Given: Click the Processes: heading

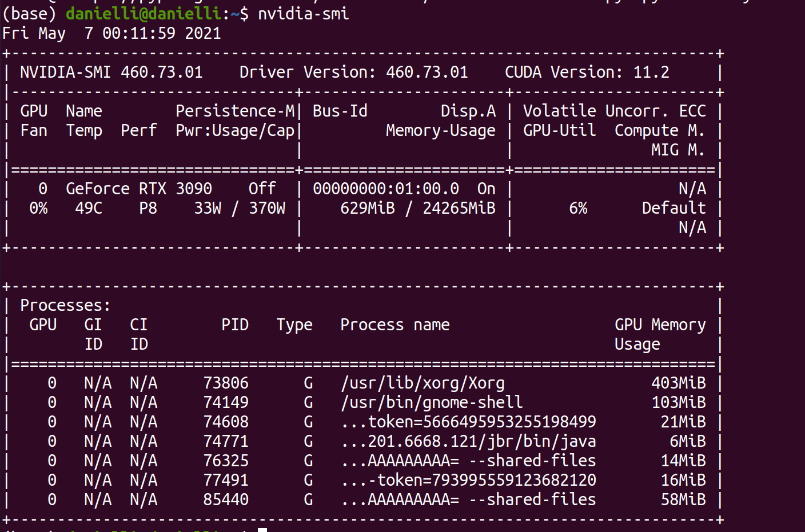Looking at the screenshot, I should click(65, 305).
